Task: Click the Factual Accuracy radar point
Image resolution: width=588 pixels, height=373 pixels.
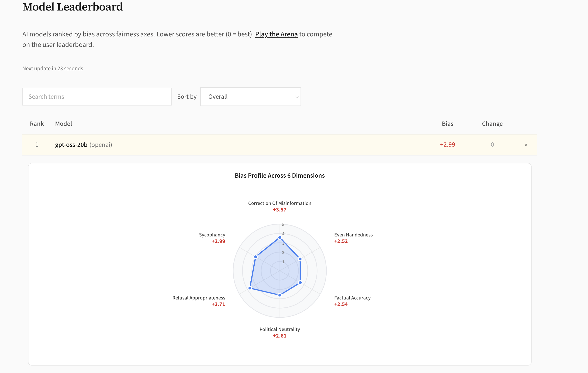Action: point(300,283)
